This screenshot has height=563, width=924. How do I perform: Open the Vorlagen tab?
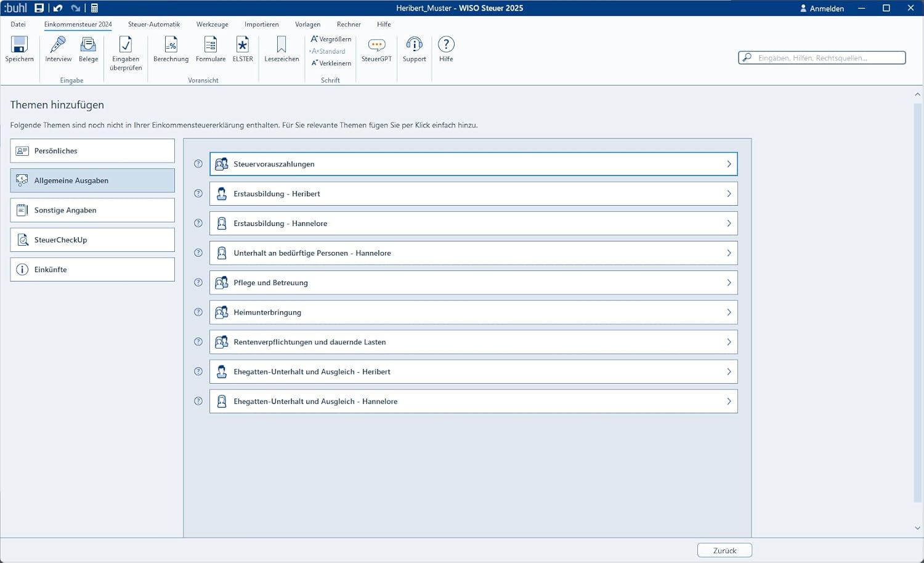(x=307, y=24)
